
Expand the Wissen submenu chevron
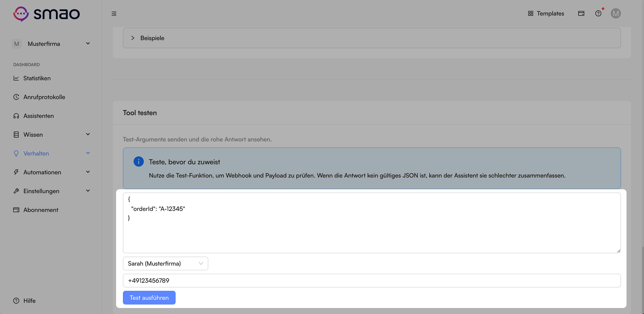click(88, 134)
